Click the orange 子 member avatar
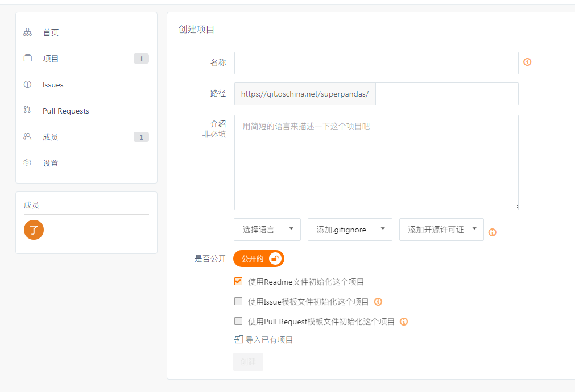The height and width of the screenshot is (392, 575). coord(34,230)
